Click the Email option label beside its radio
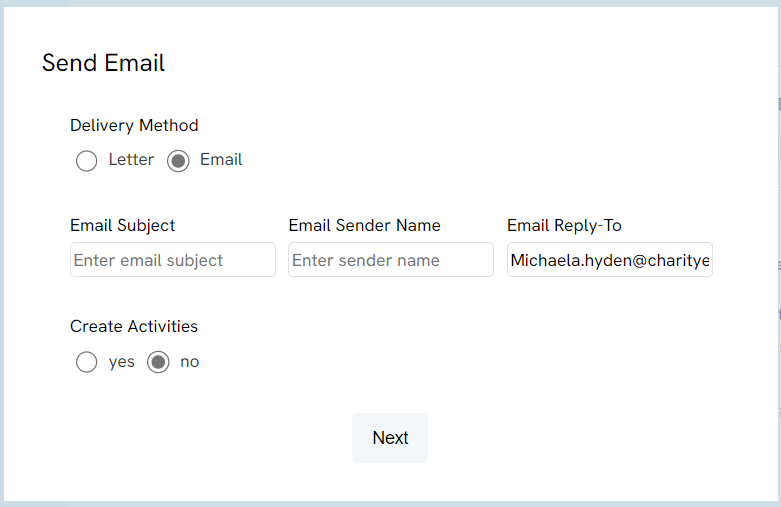Viewport: 781px width, 507px height. point(221,160)
